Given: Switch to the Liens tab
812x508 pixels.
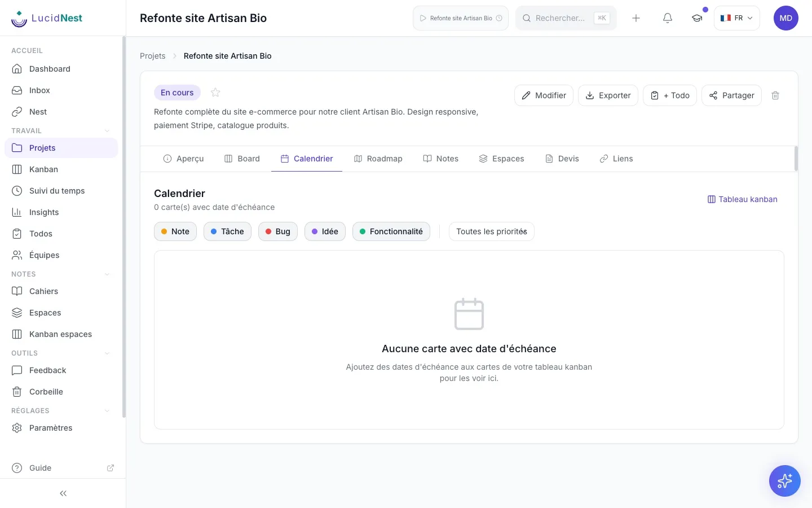Looking at the screenshot, I should point(616,159).
